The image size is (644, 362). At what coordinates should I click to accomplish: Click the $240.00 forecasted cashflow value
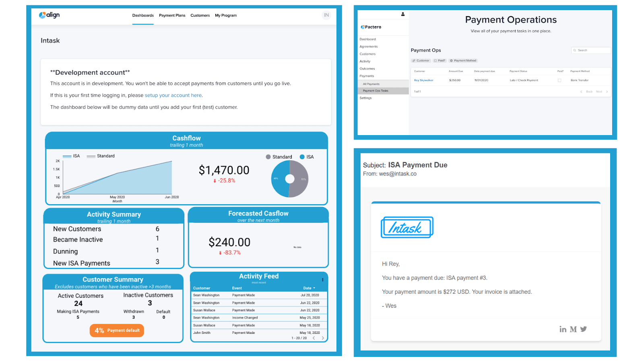click(x=229, y=242)
